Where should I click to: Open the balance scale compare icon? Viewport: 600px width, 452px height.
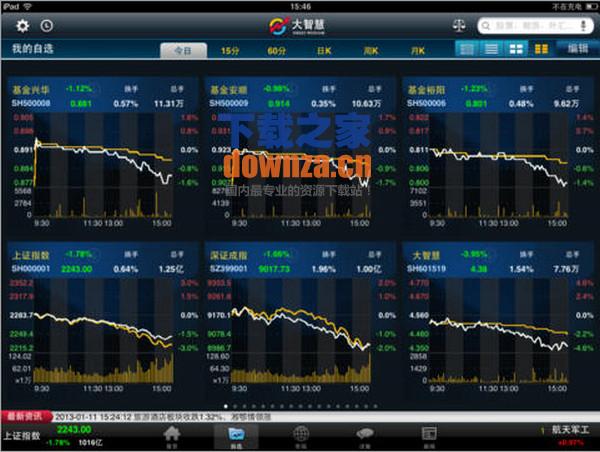point(459,26)
